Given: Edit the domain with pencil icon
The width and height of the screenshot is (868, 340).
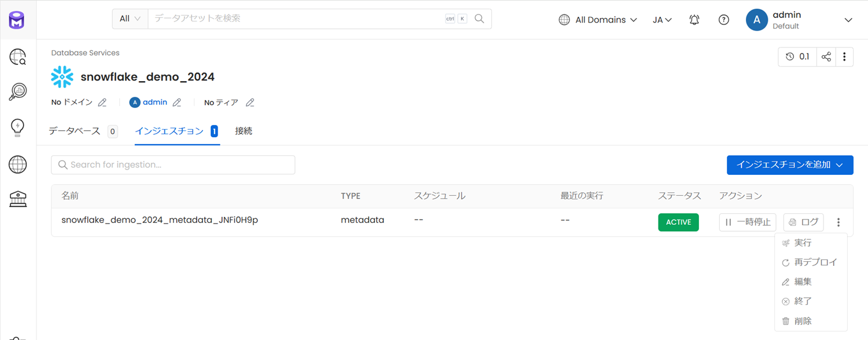Looking at the screenshot, I should [x=102, y=103].
